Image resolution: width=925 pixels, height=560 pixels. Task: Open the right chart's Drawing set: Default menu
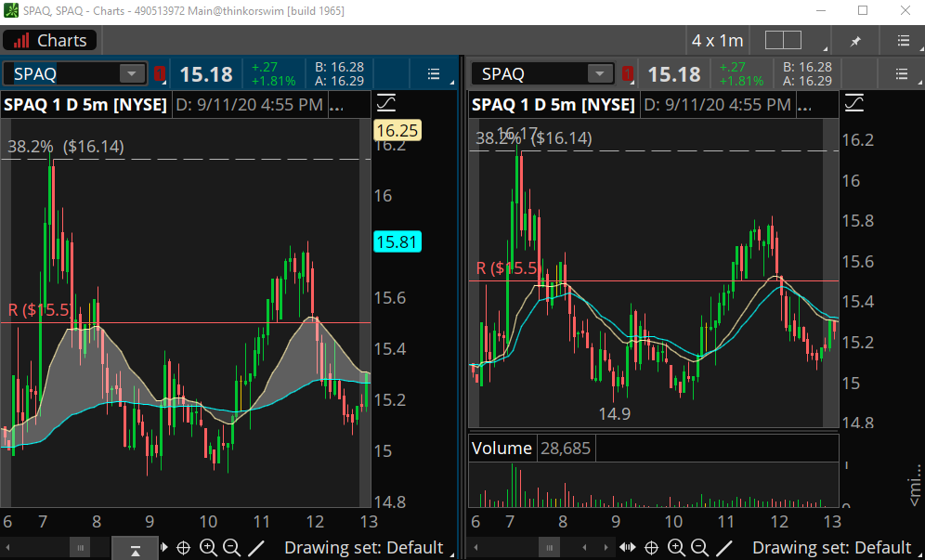pyautogui.click(x=832, y=548)
